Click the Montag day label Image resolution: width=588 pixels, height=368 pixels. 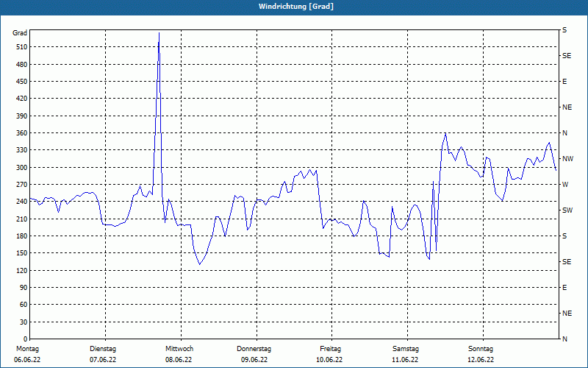27,349
